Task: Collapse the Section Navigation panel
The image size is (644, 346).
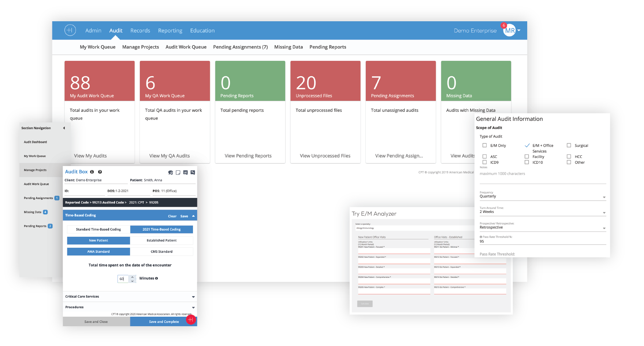Action: (64, 128)
